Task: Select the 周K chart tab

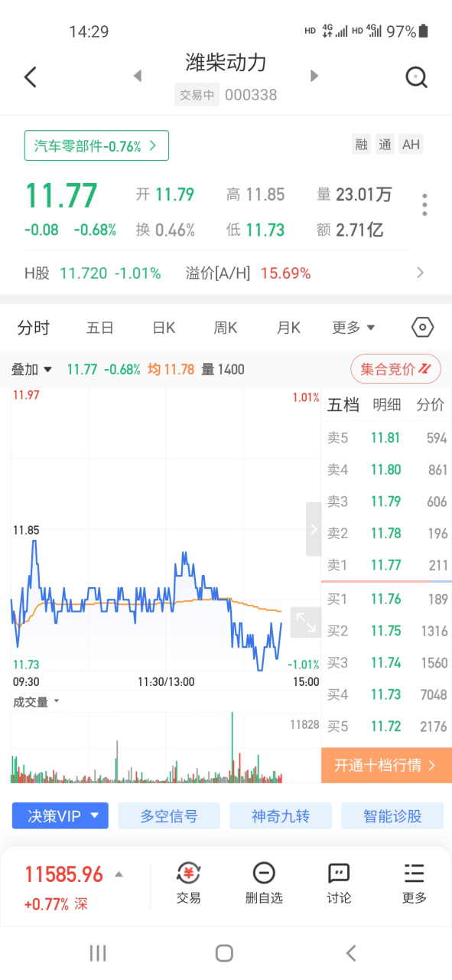Action: (x=226, y=328)
